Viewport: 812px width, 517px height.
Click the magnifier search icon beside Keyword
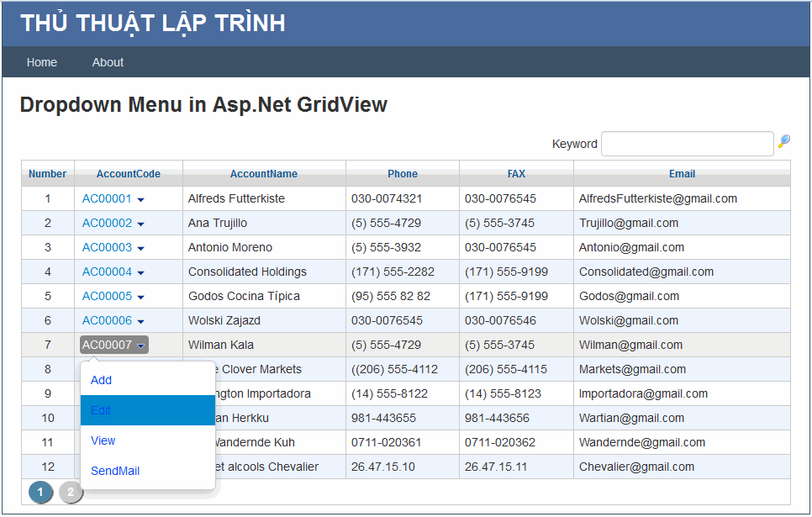[784, 143]
